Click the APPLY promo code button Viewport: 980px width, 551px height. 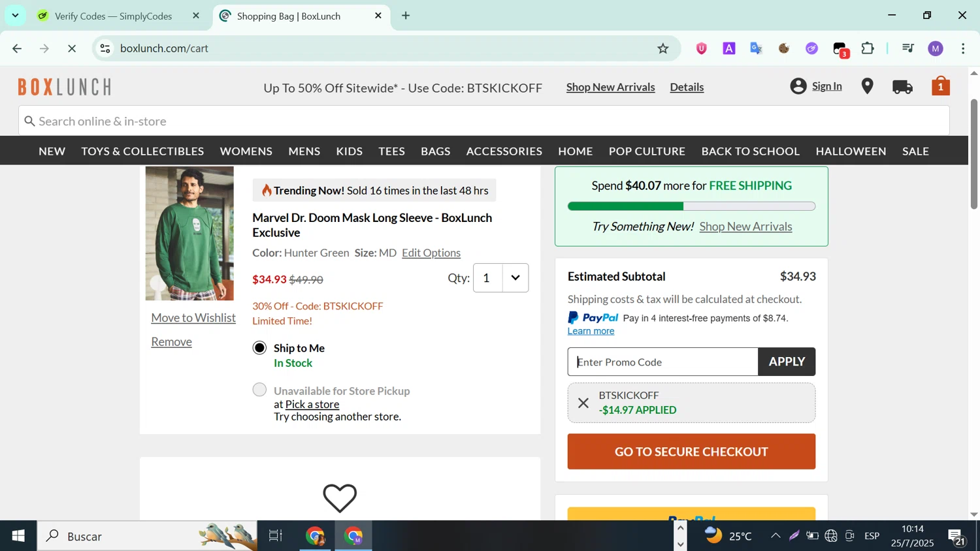[787, 362]
